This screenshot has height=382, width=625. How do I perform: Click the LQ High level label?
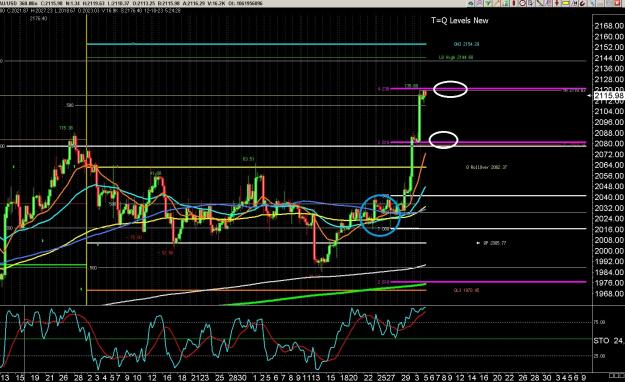coord(456,57)
